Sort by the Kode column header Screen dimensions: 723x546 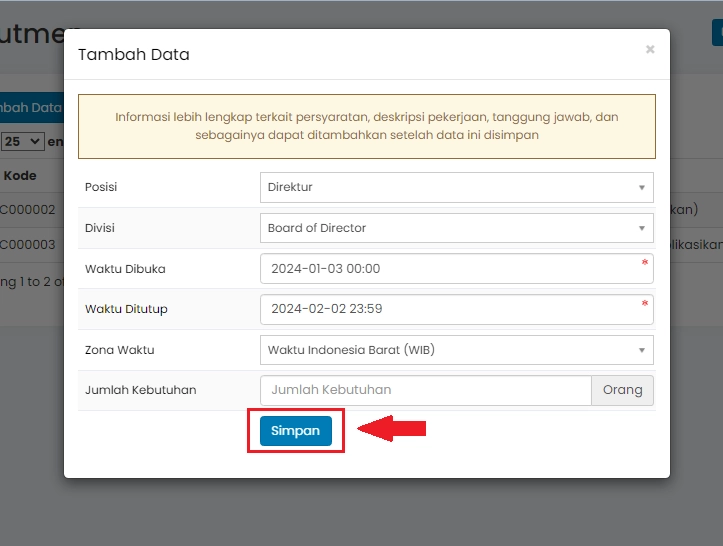point(20,176)
